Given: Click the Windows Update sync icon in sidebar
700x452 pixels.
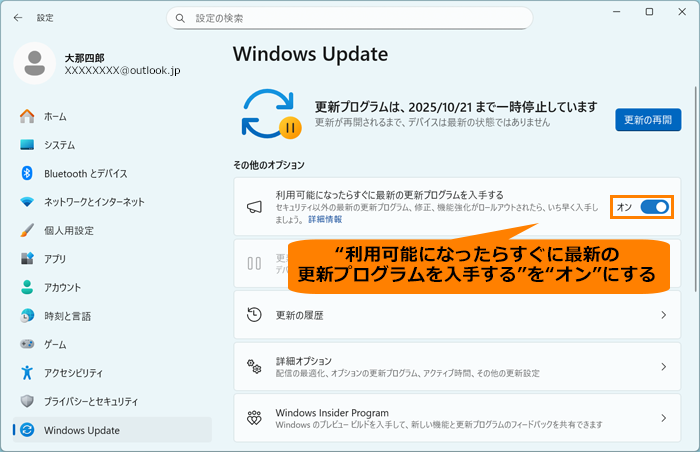Looking at the screenshot, I should (27, 430).
